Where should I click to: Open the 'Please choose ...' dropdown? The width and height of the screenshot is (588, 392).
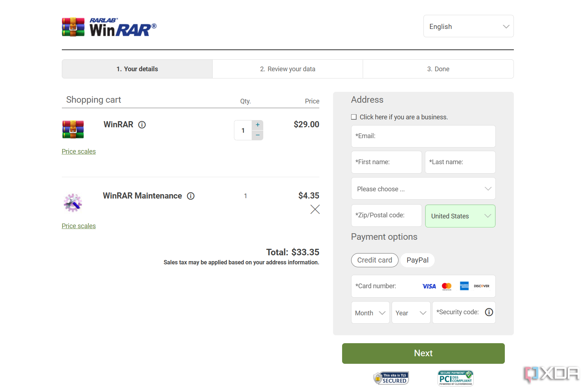[x=423, y=188]
